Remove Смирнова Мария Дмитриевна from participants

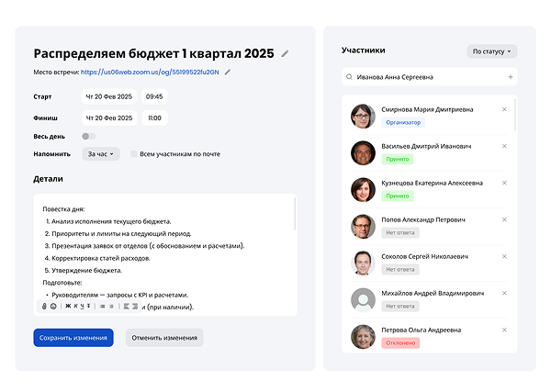(x=504, y=109)
